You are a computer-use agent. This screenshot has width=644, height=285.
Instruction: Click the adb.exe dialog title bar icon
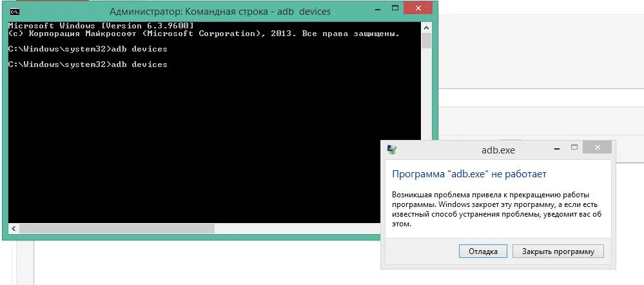392,150
